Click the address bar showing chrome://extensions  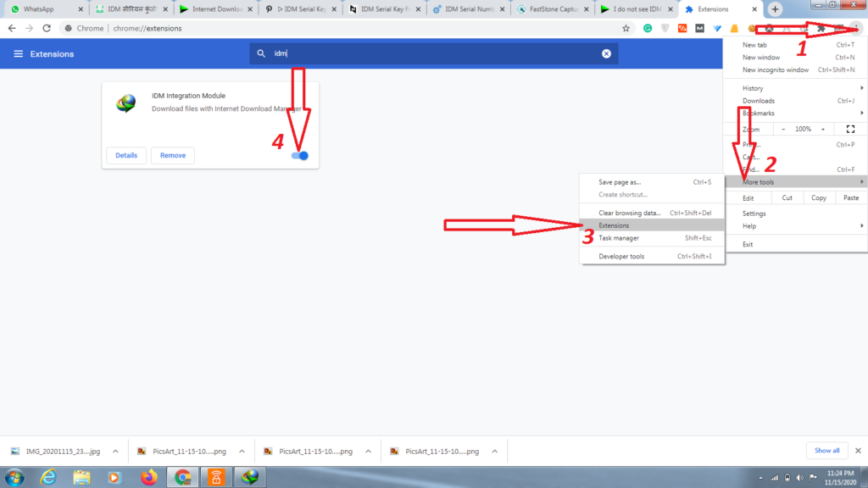(343, 28)
